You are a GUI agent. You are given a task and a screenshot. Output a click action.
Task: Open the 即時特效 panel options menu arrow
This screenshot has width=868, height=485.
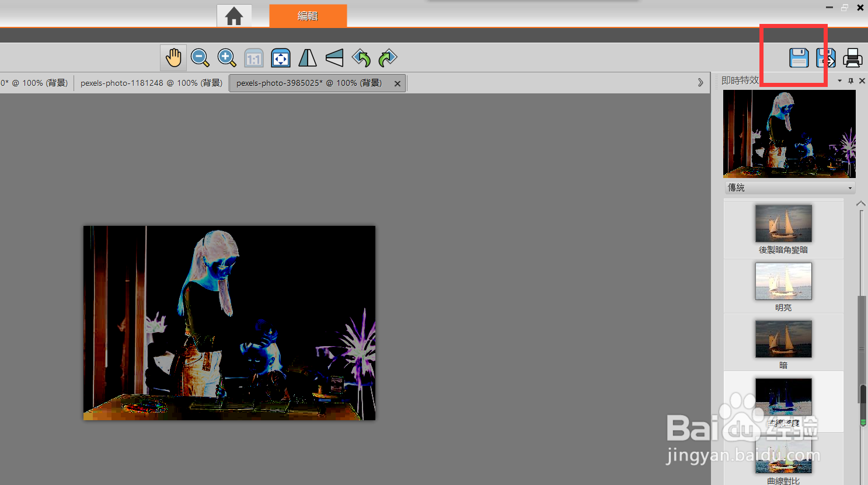pos(839,81)
